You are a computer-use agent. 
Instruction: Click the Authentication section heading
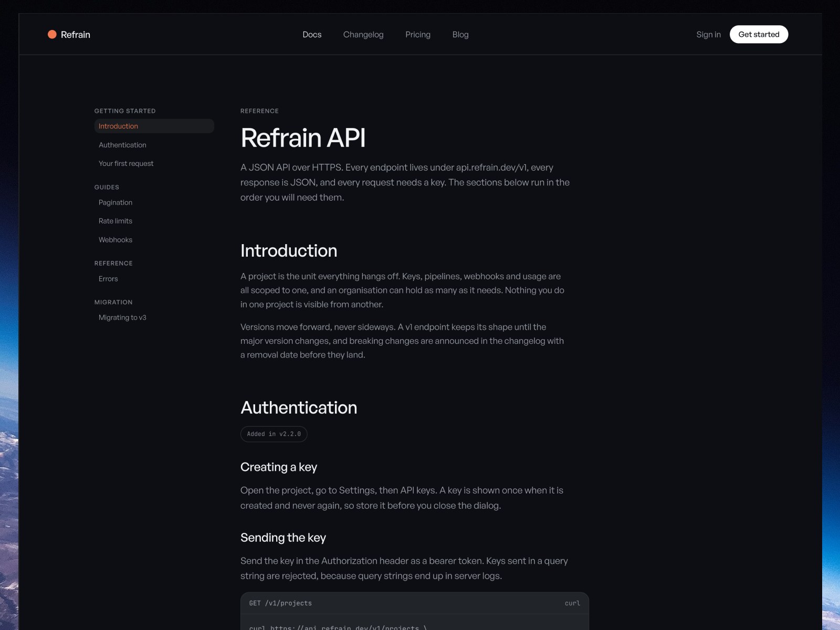[x=299, y=407]
